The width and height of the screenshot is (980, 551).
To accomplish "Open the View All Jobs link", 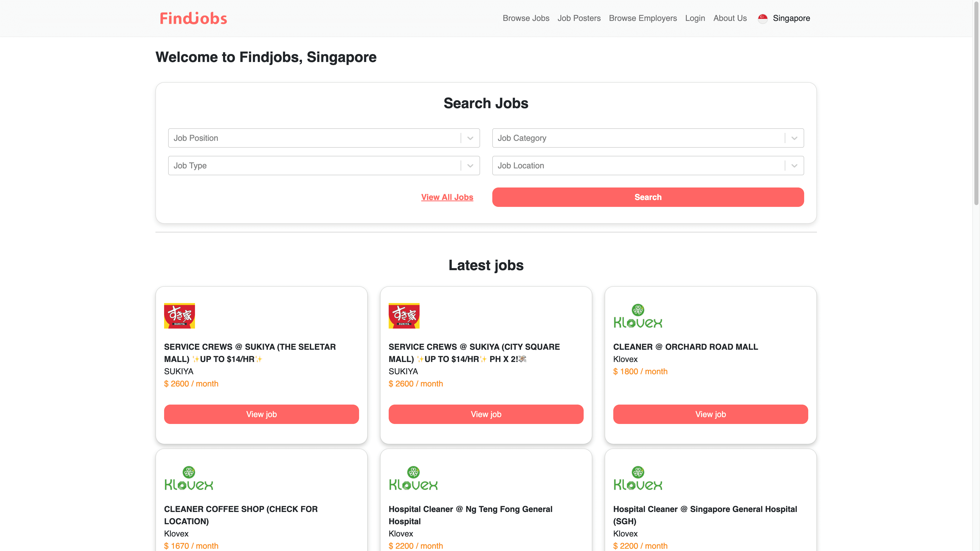I will click(447, 197).
